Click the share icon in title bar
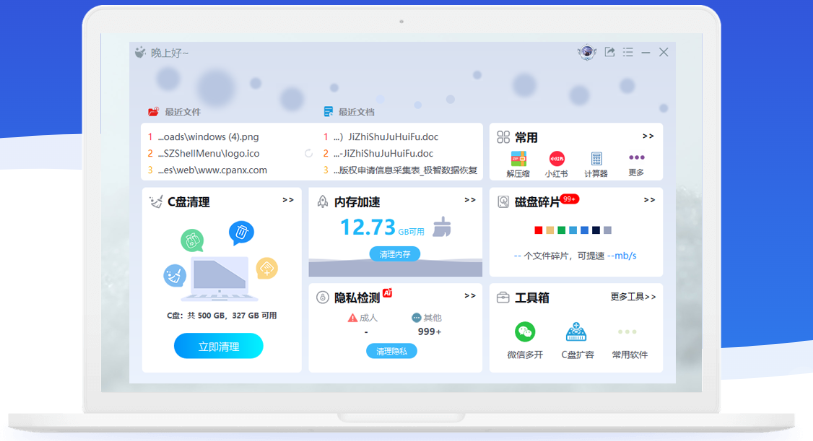813x441 pixels. coord(610,52)
